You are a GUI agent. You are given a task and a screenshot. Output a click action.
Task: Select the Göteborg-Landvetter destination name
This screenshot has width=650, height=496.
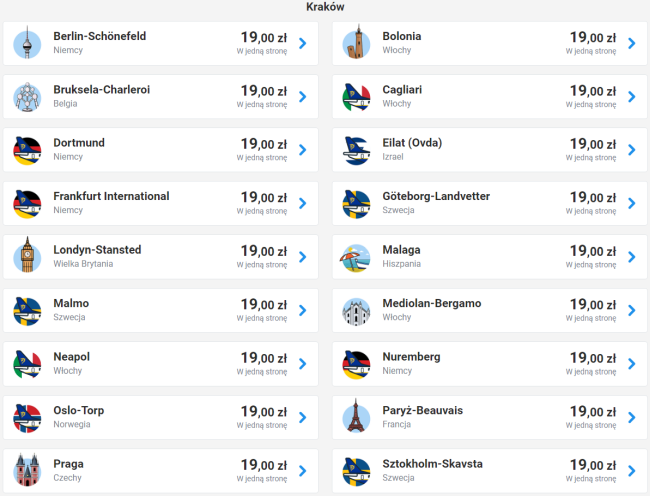point(436,196)
